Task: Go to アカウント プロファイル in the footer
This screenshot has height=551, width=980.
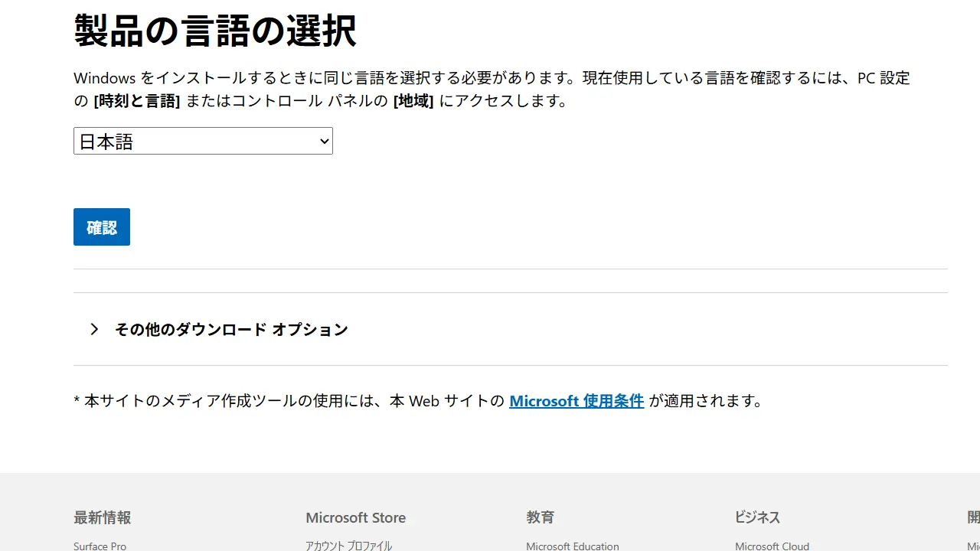Action: point(348,546)
